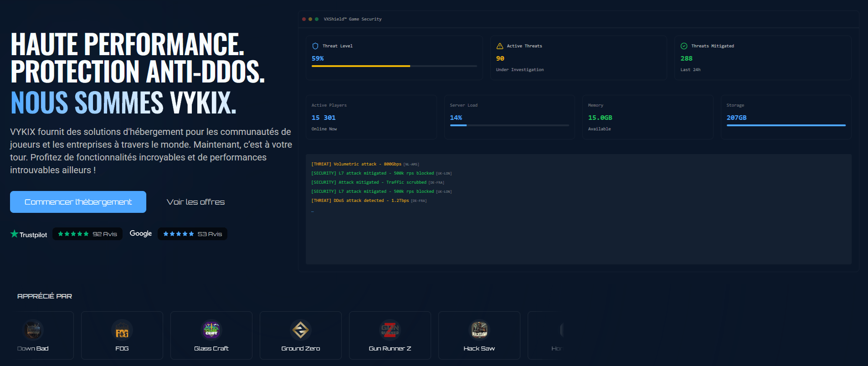Viewport: 868px width, 366px height.
Task: Click the Hack Saw card label
Action: (479, 349)
